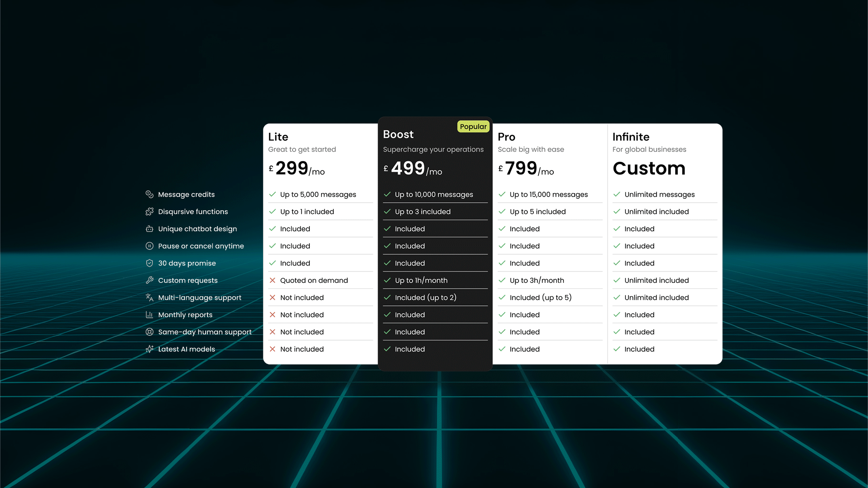Click the Same-day human support lifebuoy icon
The width and height of the screenshot is (868, 488).
(149, 332)
